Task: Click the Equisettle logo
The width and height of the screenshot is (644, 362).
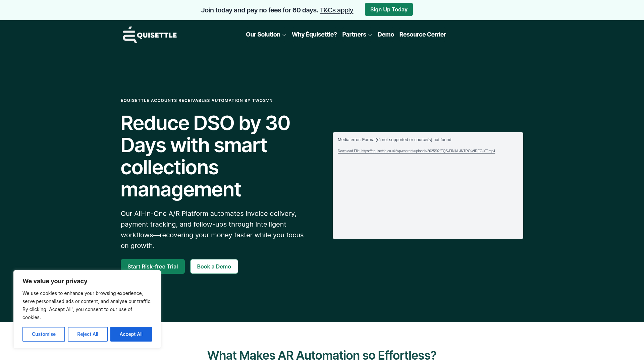Action: coord(150,35)
